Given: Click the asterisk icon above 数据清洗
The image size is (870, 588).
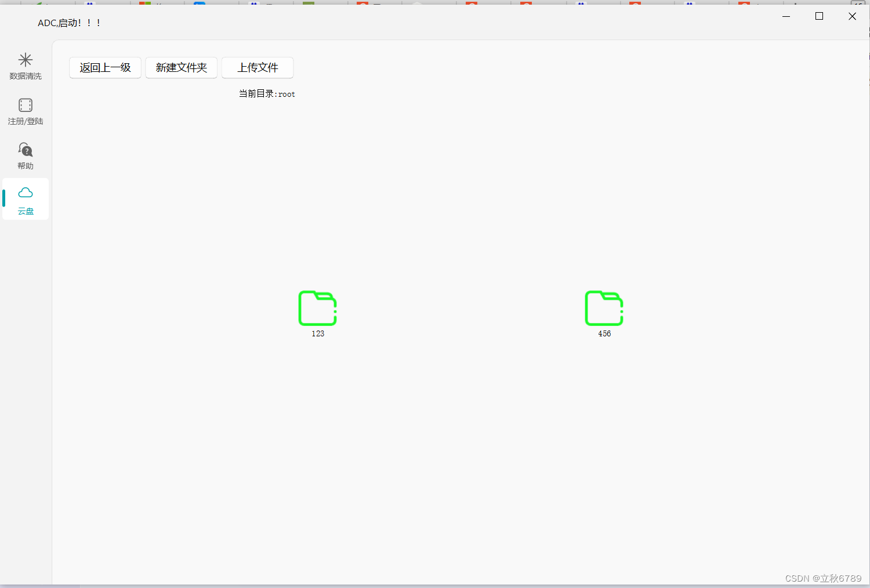Looking at the screenshot, I should coord(25,59).
